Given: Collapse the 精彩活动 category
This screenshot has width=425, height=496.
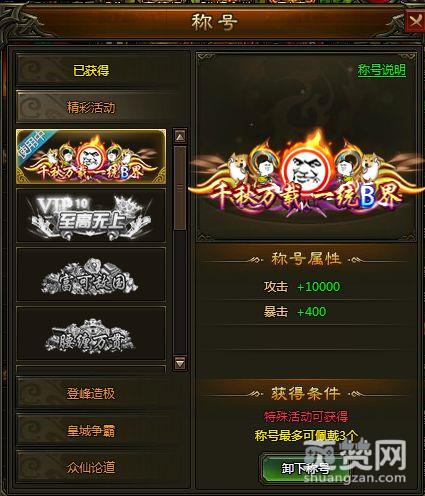Looking at the screenshot, I should pyautogui.click(x=91, y=107).
